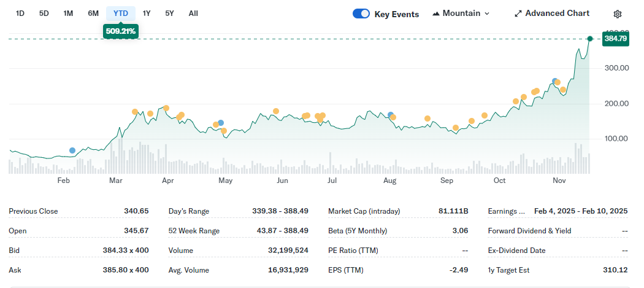Click the green current price dot on chart
The width and height of the screenshot is (644, 288).
589,39
